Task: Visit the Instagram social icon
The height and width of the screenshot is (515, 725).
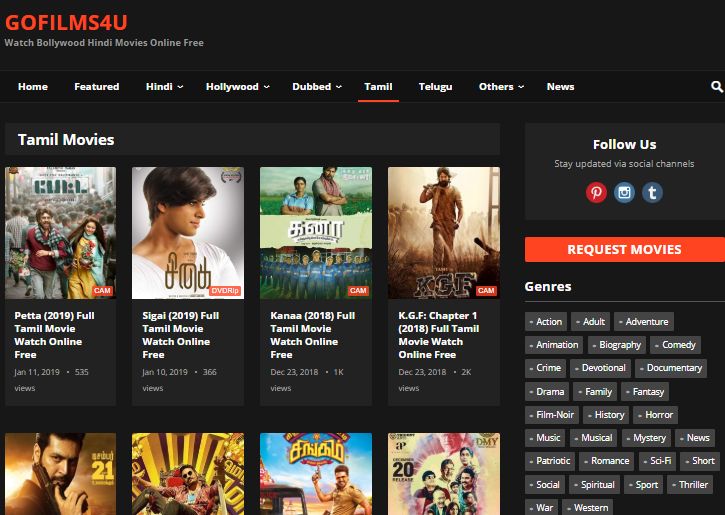Action: coord(624,192)
